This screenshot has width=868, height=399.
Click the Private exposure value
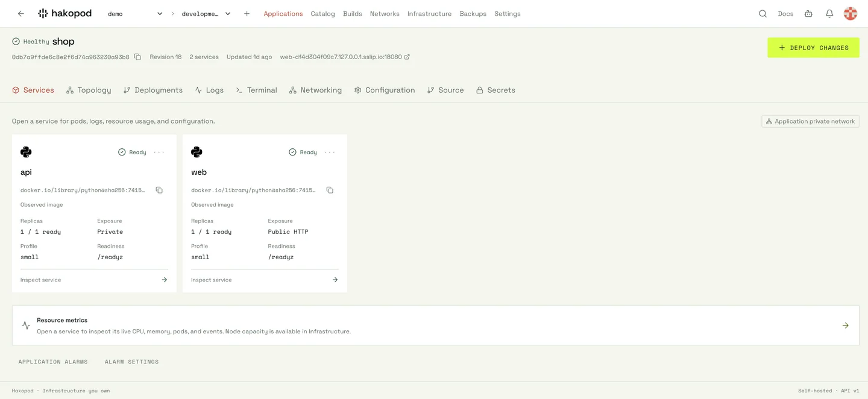(110, 231)
